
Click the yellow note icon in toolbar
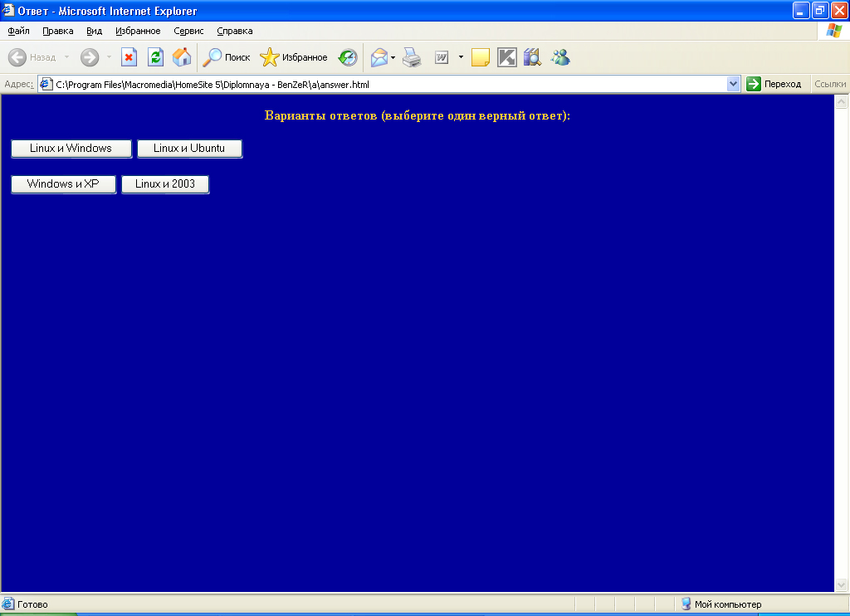pos(481,57)
